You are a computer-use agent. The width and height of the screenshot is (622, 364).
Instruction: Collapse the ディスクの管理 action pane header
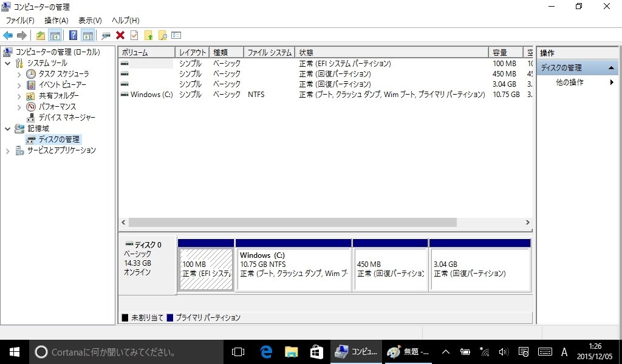pyautogui.click(x=578, y=68)
